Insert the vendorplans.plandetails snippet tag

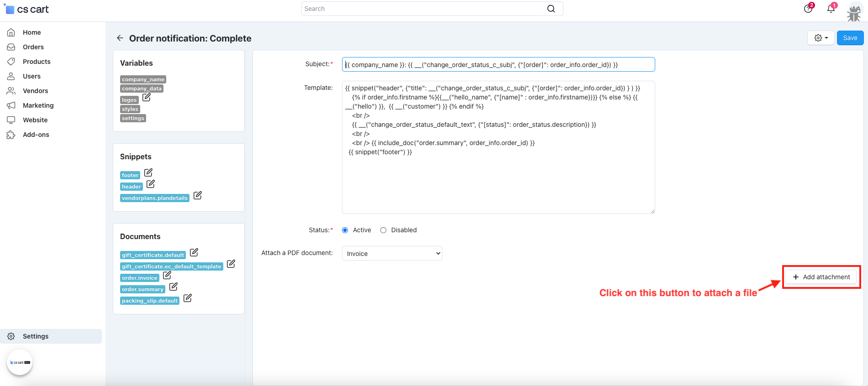tap(155, 198)
